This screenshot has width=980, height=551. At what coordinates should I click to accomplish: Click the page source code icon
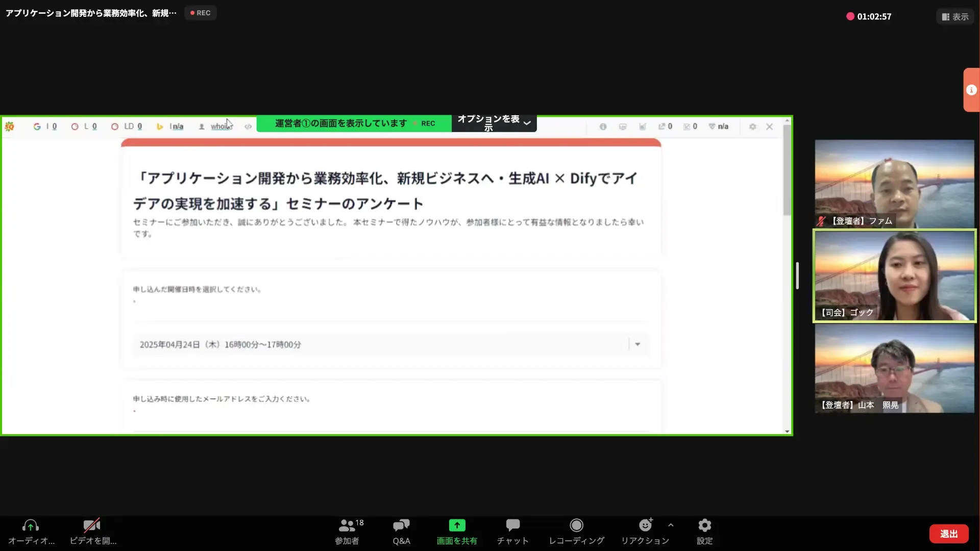pyautogui.click(x=248, y=127)
